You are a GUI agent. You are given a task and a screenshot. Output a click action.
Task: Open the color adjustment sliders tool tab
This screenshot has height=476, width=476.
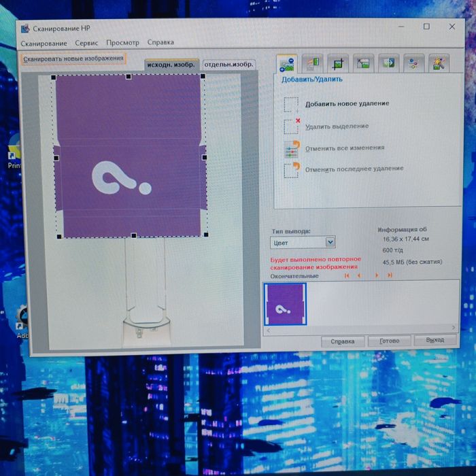[413, 63]
